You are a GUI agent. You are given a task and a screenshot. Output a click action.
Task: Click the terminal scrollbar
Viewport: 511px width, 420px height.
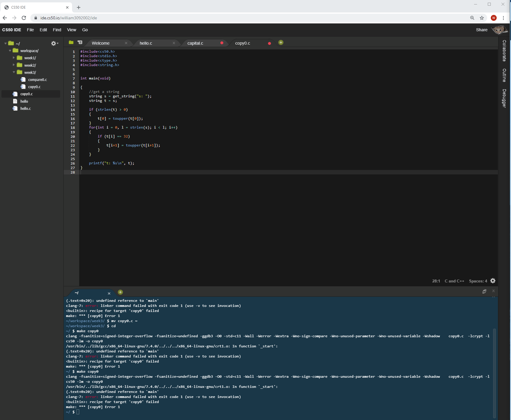tap(494, 373)
